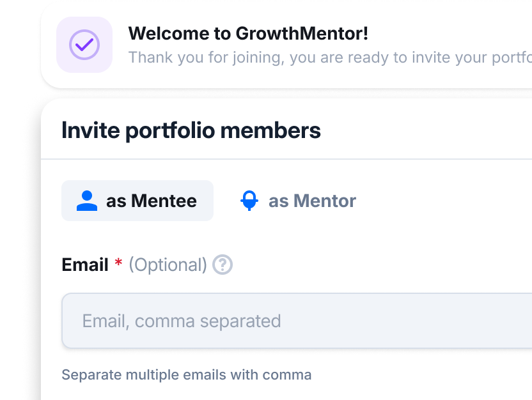Click the '(Optional)' label text
This screenshot has height=400, width=532.
coord(168,265)
